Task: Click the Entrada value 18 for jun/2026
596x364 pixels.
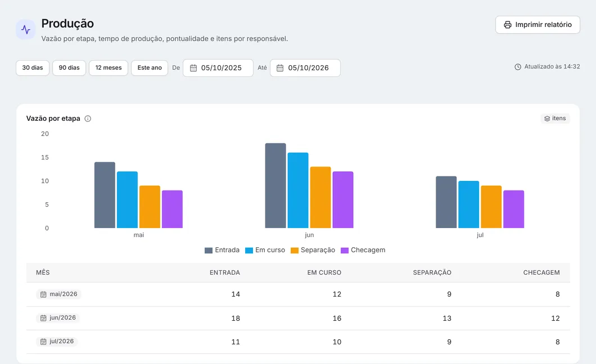Action: coord(236,318)
